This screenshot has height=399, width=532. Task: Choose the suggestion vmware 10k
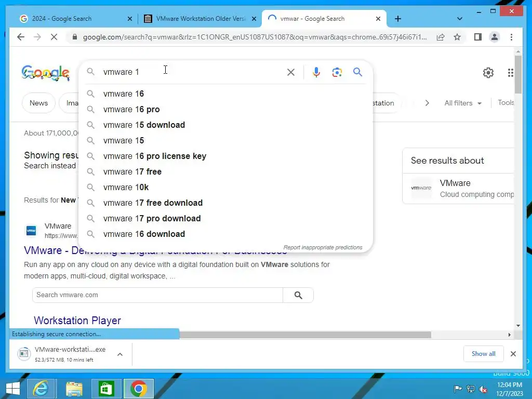(x=225, y=187)
